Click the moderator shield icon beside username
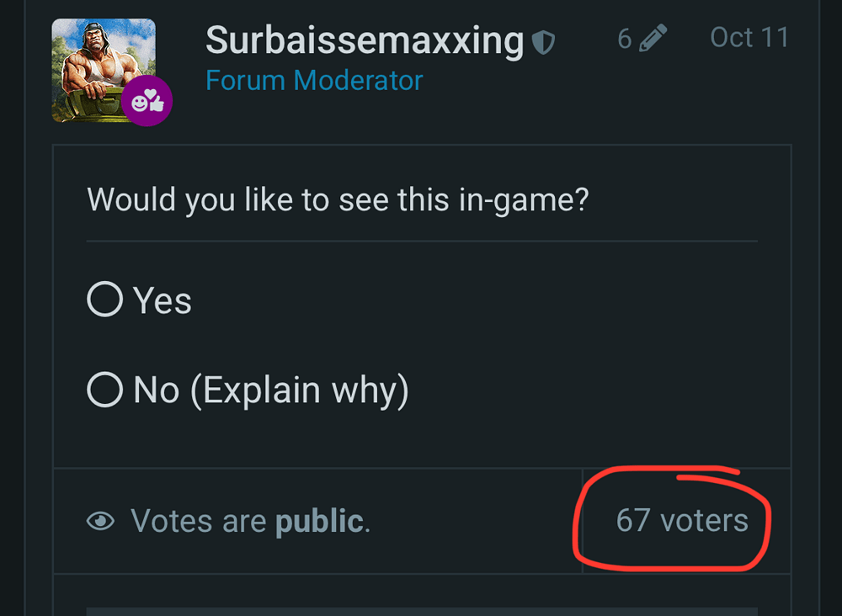The image size is (842, 616). (x=544, y=41)
